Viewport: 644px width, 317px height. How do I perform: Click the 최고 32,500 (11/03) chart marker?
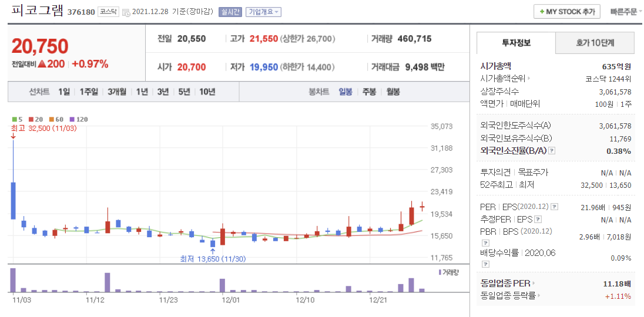coord(44,128)
